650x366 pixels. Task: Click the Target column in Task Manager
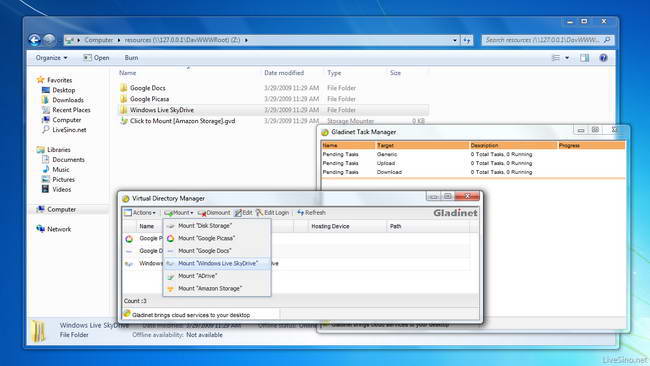tap(422, 145)
